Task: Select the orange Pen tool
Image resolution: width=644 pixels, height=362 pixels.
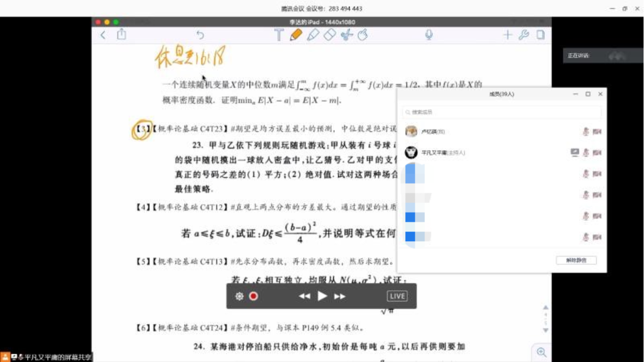Action: click(x=296, y=35)
